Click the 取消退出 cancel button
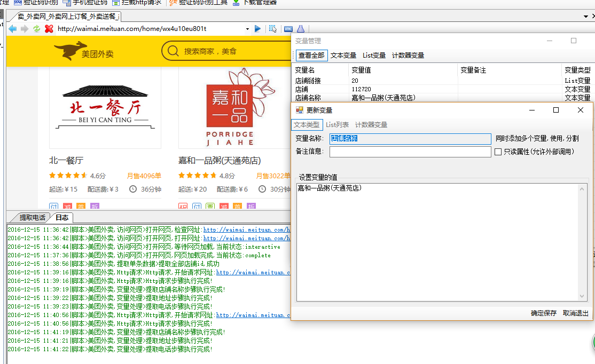The image size is (595, 364). pyautogui.click(x=575, y=313)
